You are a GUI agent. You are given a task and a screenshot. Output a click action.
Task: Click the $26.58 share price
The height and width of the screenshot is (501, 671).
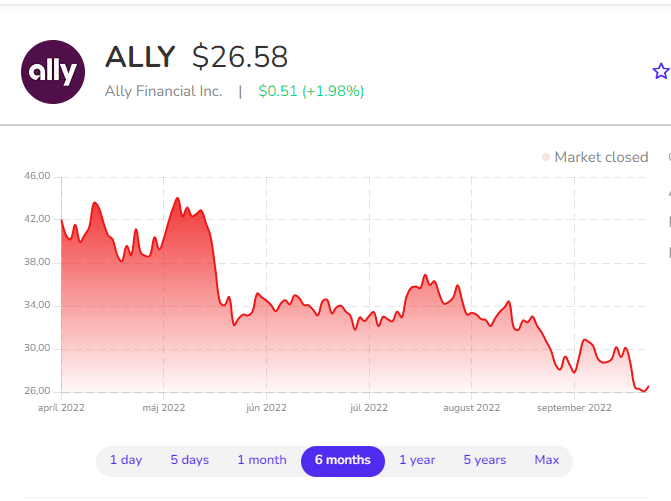coord(240,57)
